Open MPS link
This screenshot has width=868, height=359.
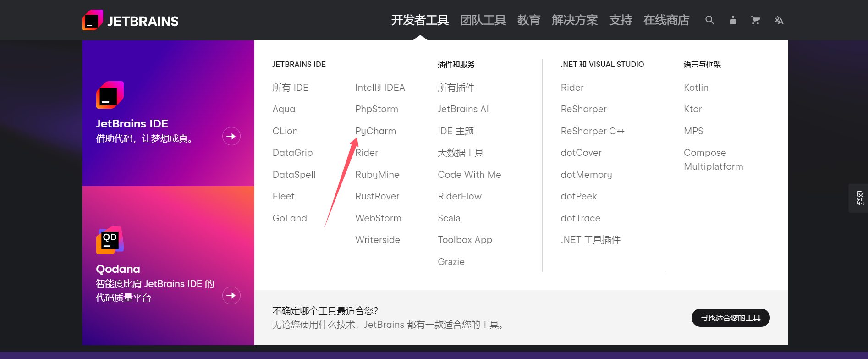pyautogui.click(x=693, y=131)
